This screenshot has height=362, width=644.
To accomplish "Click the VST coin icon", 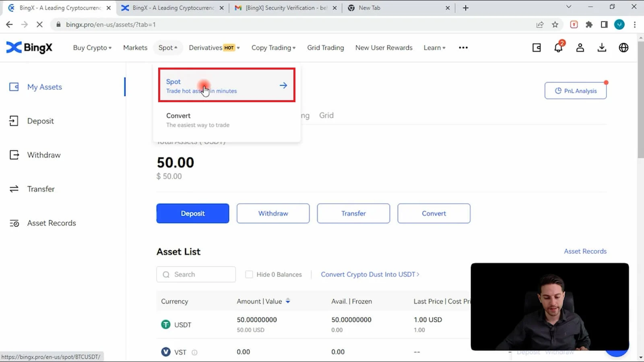I will point(166,352).
